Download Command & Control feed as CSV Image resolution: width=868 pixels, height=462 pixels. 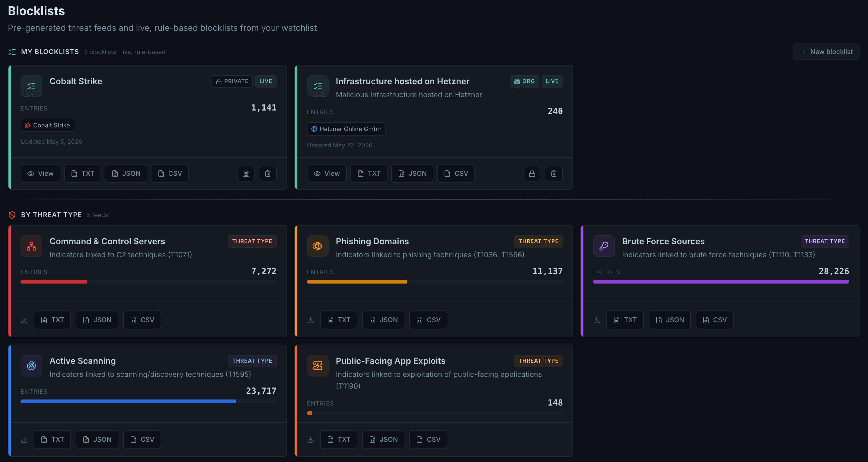142,320
